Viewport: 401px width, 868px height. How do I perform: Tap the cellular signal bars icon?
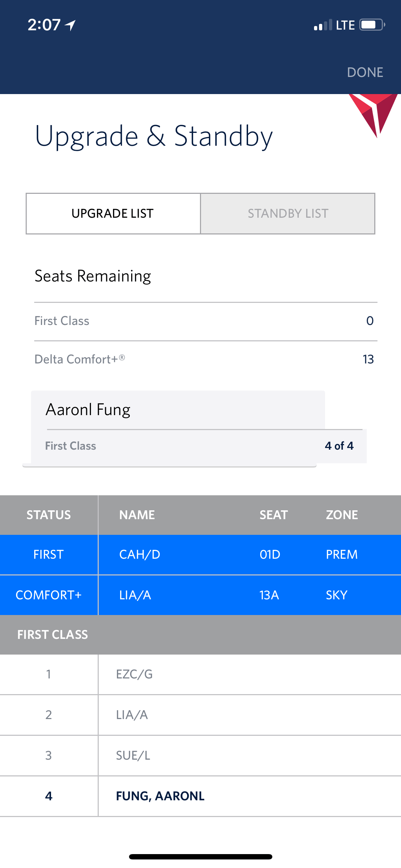323,25
